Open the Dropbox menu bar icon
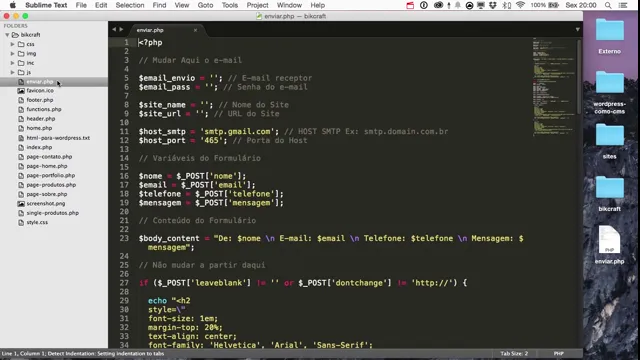This screenshot has height=360, width=640. click(493, 5)
